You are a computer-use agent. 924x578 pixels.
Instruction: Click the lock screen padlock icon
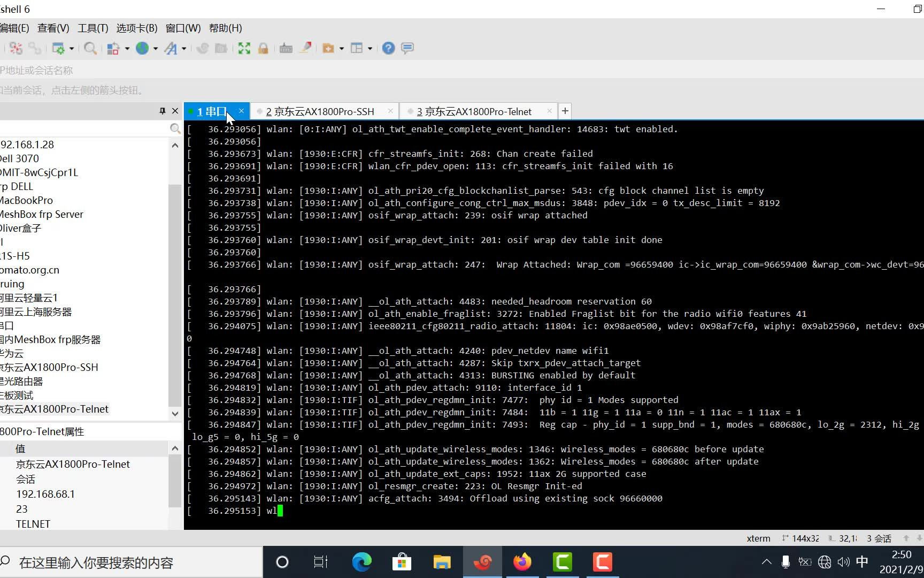pyautogui.click(x=263, y=48)
